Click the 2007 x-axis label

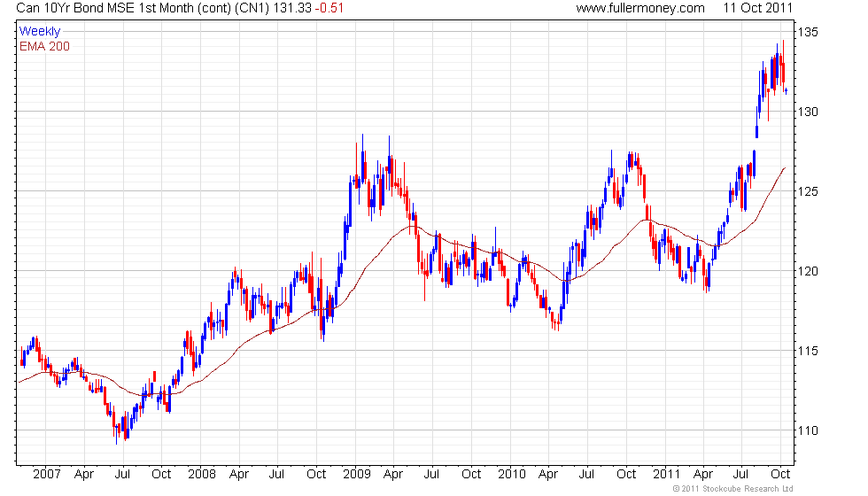point(46,475)
